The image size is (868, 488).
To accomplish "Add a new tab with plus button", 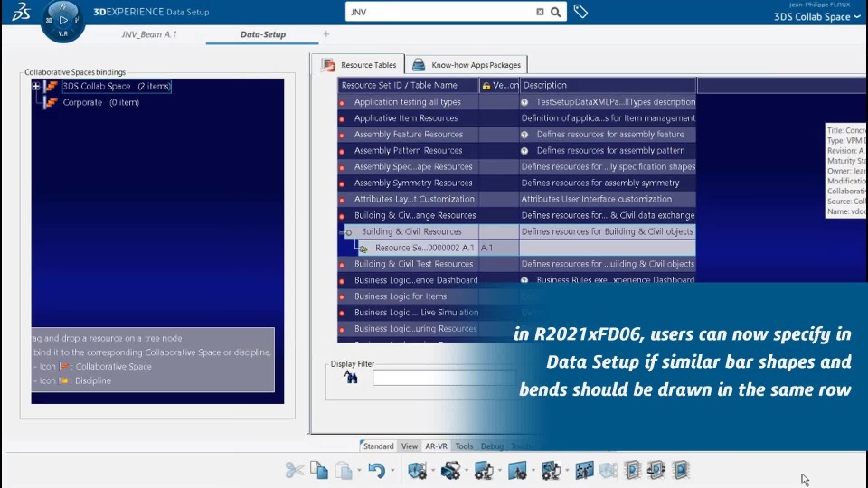I will click(x=326, y=34).
